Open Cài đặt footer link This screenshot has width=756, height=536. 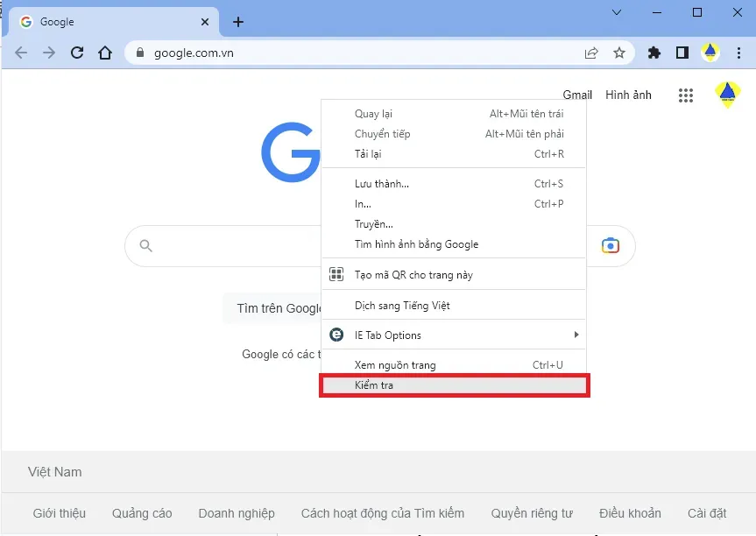[x=707, y=513]
